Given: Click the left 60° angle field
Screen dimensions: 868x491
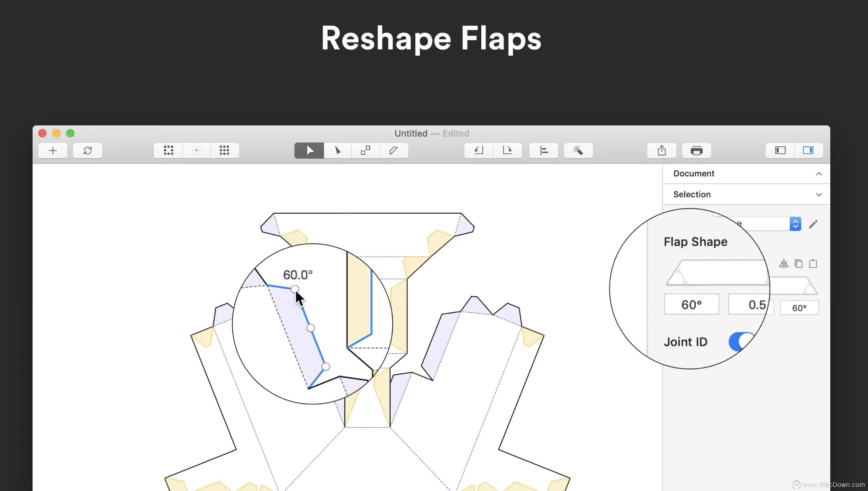Looking at the screenshot, I should 691,304.
